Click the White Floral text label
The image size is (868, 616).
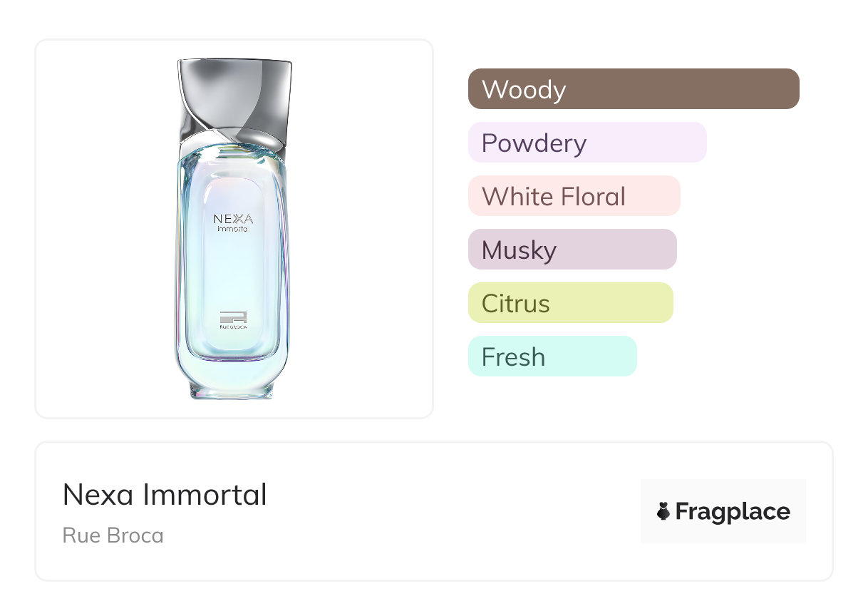click(x=553, y=197)
